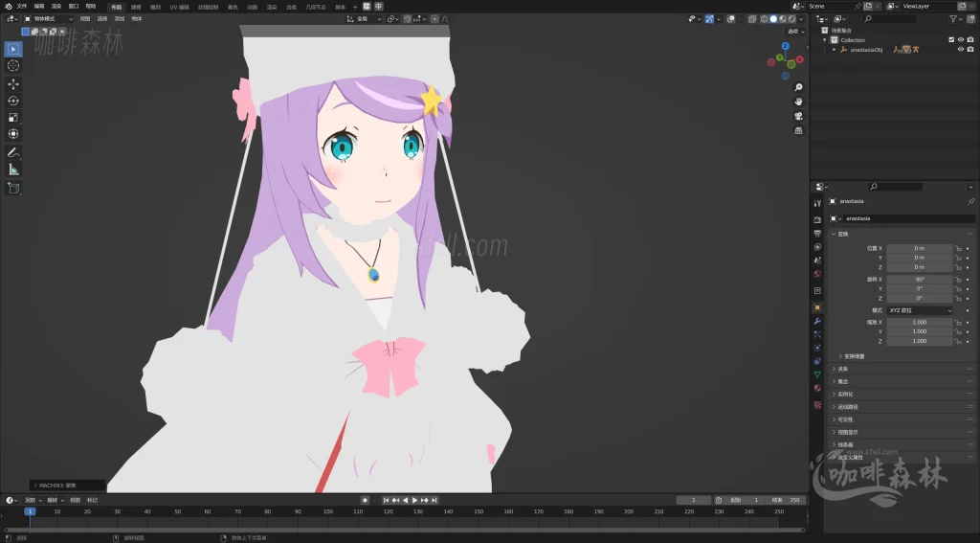The height and width of the screenshot is (543, 980).
Task: Open the green Object Data properties tab
Action: 817,374
